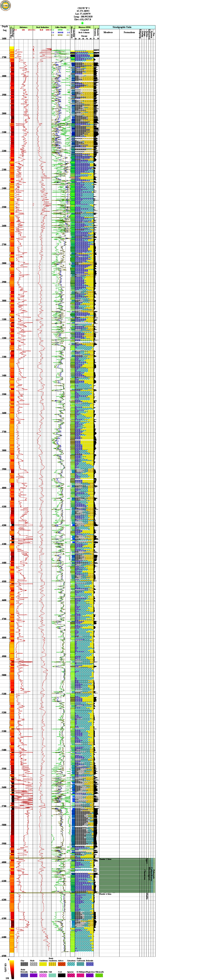202x980 pixels.
Task: Click the 6000 depth label
Action: point(4,862)
